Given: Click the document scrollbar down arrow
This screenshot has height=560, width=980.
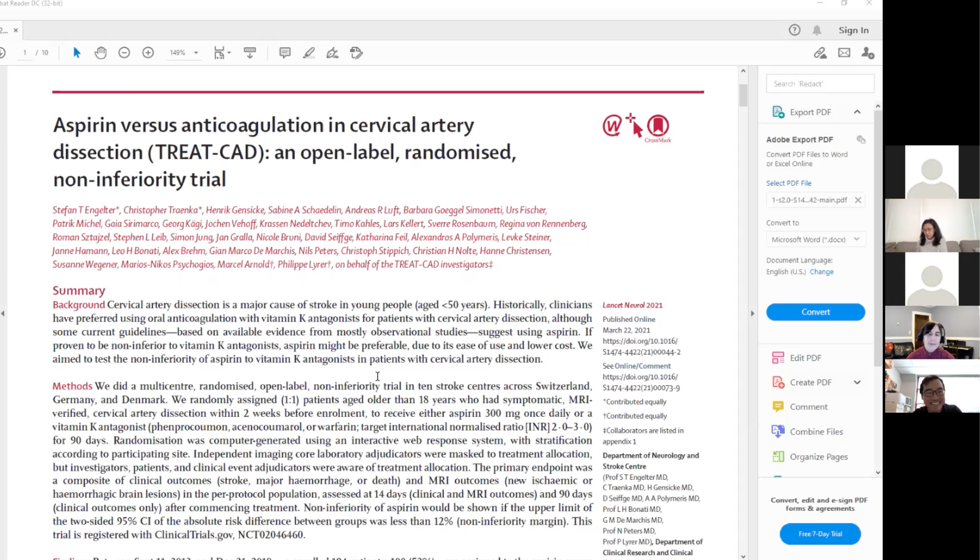Looking at the screenshot, I should (743, 556).
